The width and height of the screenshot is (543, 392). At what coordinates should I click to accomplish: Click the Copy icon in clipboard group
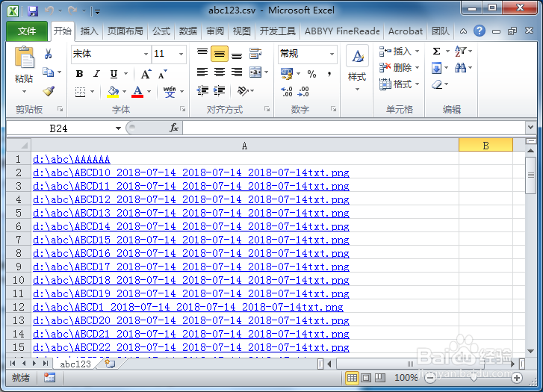click(48, 72)
